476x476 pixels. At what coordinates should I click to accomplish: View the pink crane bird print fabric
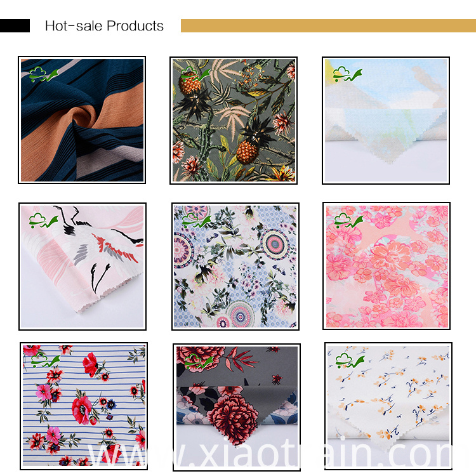(x=83, y=266)
